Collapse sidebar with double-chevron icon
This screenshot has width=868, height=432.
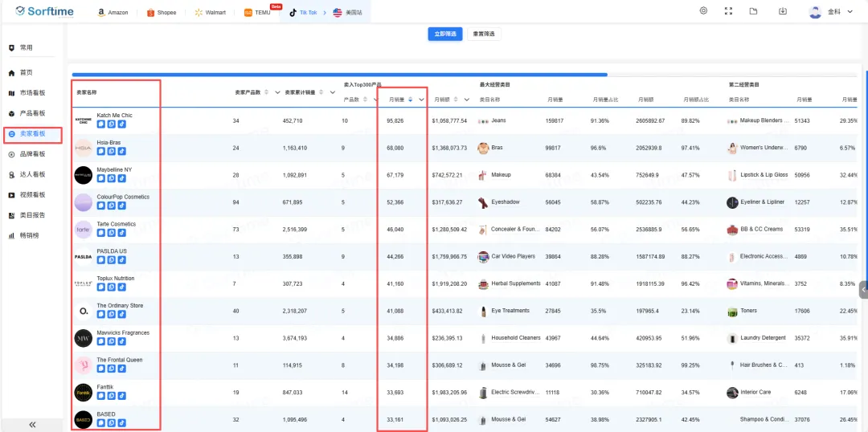tap(32, 424)
